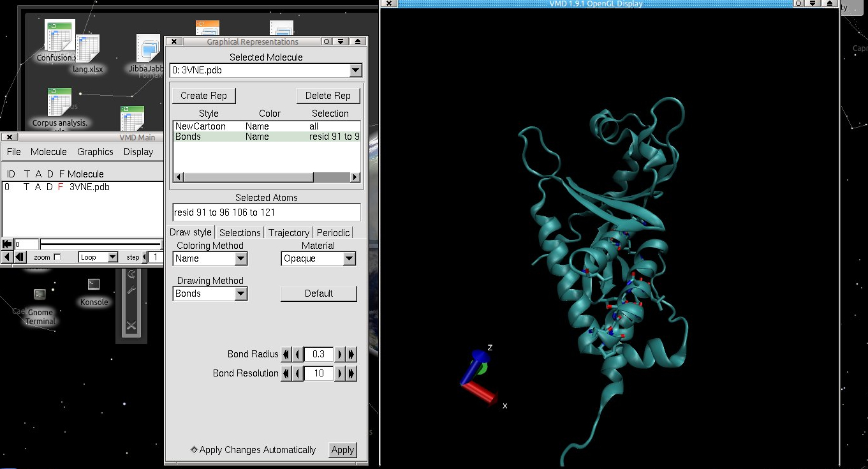The width and height of the screenshot is (868, 469).
Task: Increase Bond Radius by a small step
Action: pos(340,354)
